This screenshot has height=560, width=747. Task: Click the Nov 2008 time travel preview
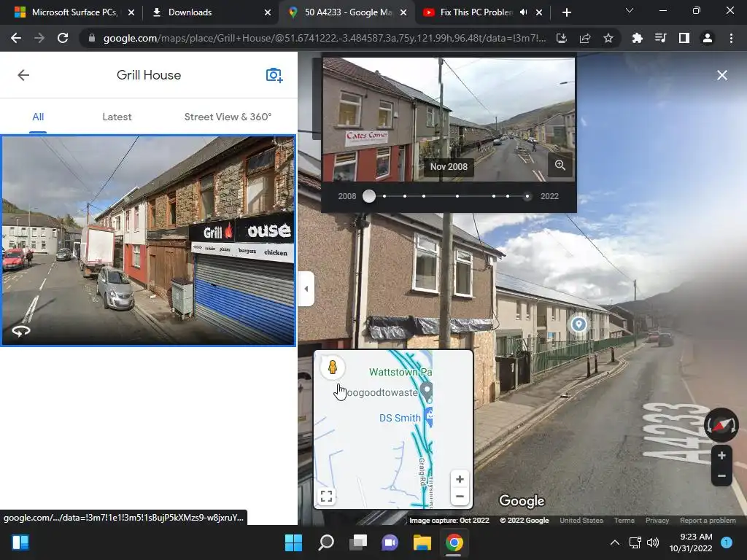click(449, 120)
